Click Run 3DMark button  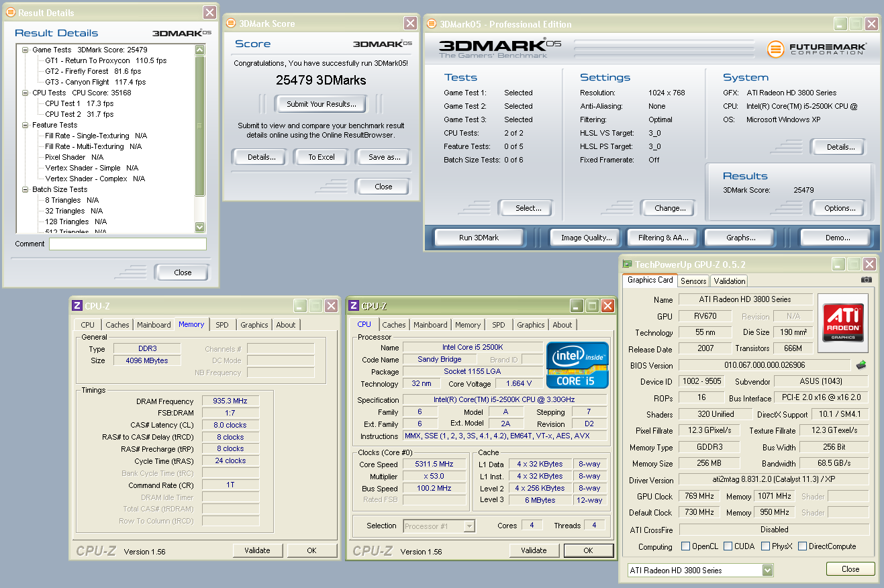click(479, 237)
